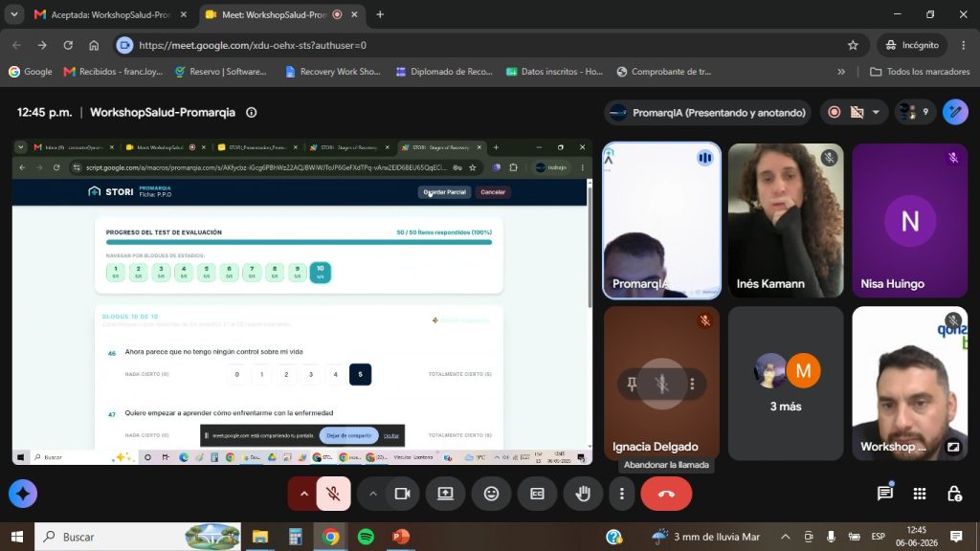Click the recording indicator icon
The height and width of the screenshot is (551, 980).
coord(834,113)
